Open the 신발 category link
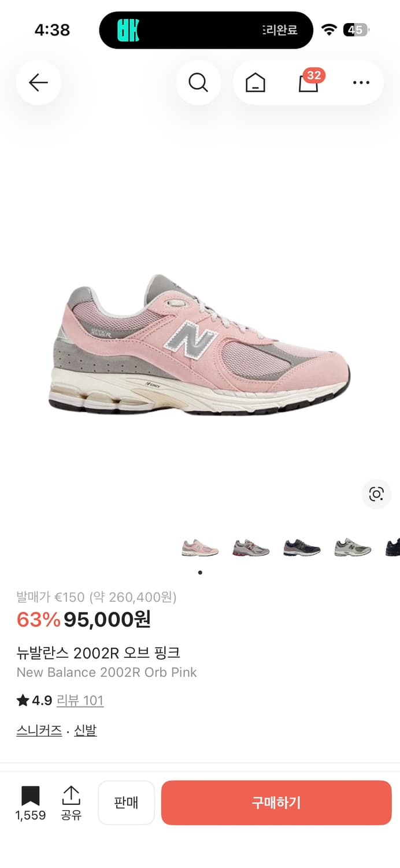The image size is (400, 868). click(x=86, y=730)
